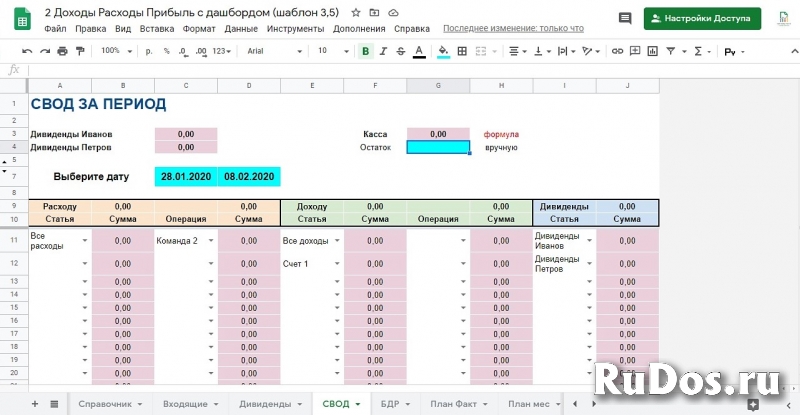The height and width of the screenshot is (415, 800).
Task: Open the zoom 100% dropdown
Action: [115, 50]
